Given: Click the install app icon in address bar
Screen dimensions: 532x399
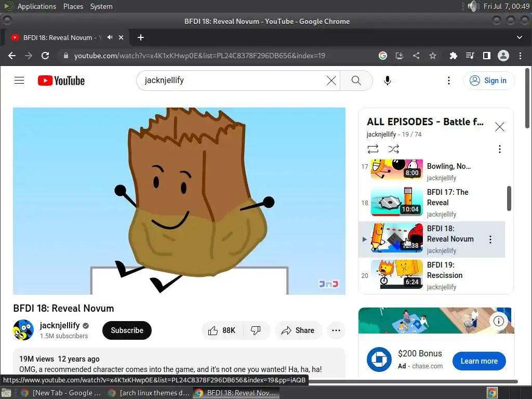Looking at the screenshot, I should (400, 56).
